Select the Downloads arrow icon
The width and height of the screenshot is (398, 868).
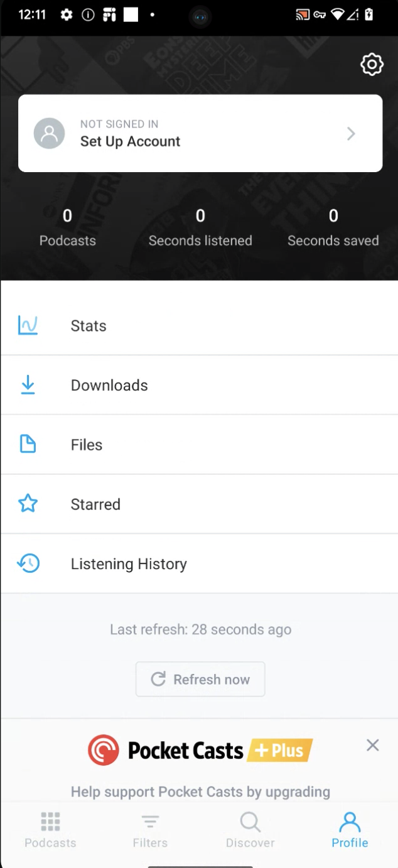(x=28, y=384)
